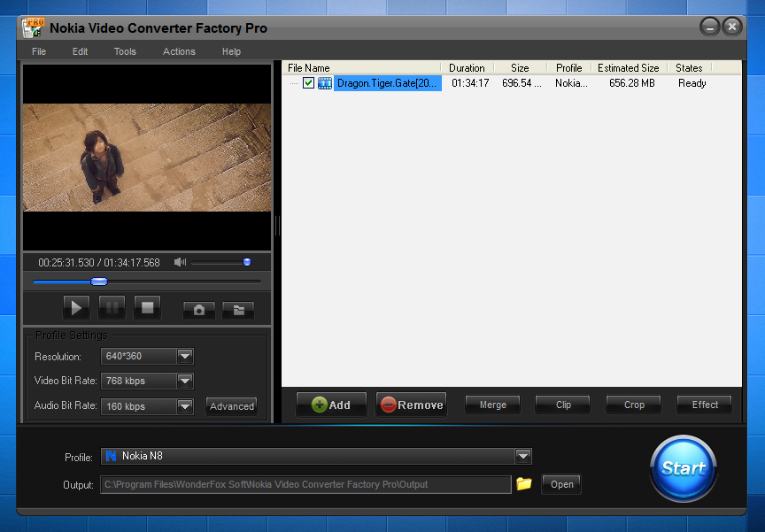This screenshot has width=765, height=532.
Task: Click the panel splitter handle beside the preview
Action: tap(277, 226)
